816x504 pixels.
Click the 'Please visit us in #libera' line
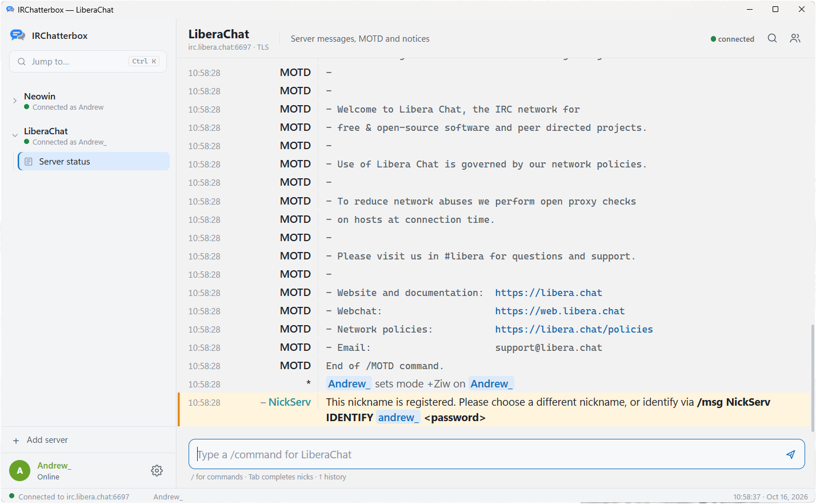(481, 256)
